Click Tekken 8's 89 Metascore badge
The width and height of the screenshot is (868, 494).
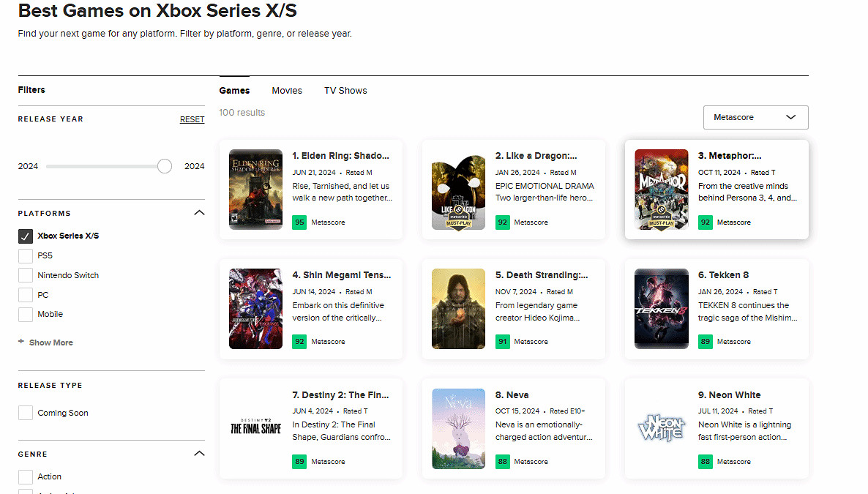point(705,341)
